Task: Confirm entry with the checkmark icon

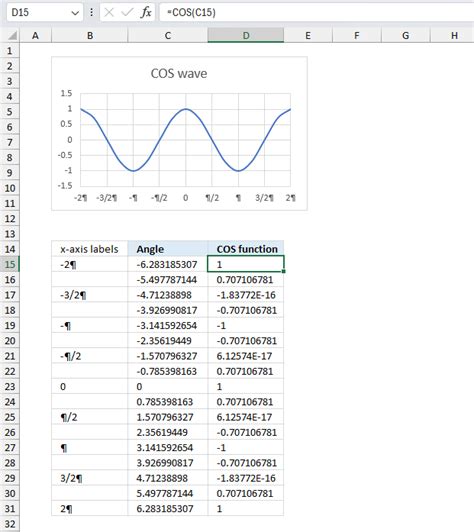Action: [x=127, y=13]
